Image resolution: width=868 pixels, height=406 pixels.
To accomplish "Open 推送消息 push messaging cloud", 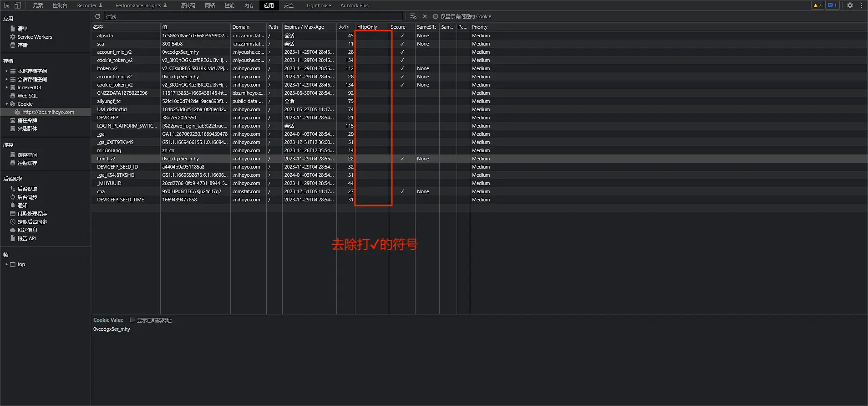I will (x=13, y=230).
